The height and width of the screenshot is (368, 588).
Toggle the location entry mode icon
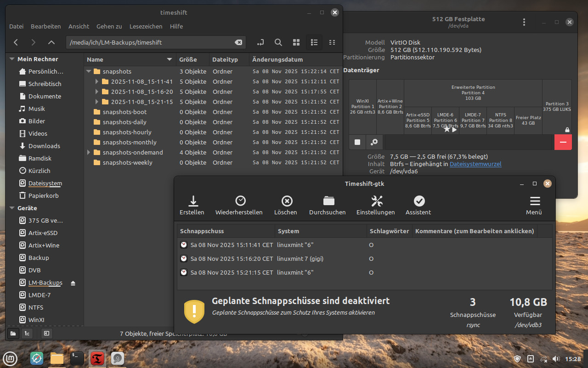(x=260, y=42)
